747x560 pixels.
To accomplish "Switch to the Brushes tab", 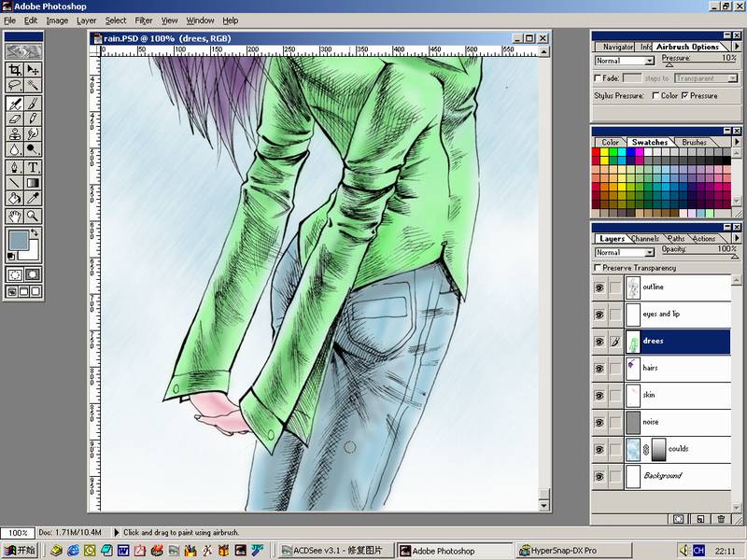I will [694, 143].
